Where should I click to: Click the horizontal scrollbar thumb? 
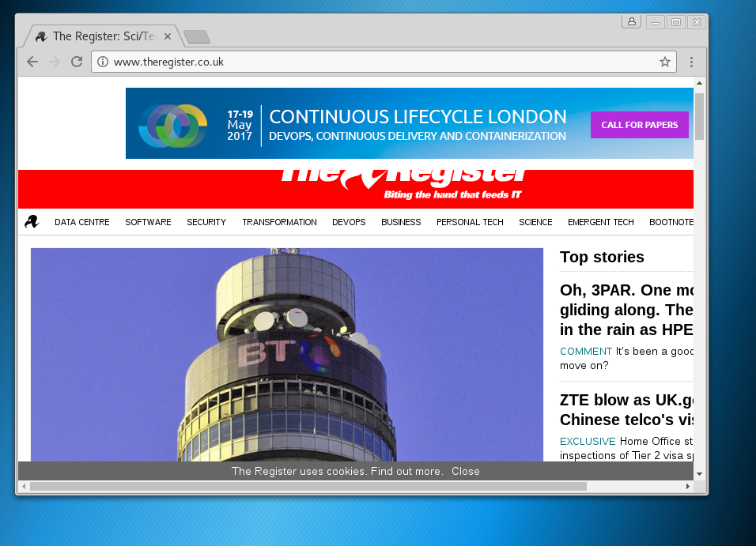308,486
